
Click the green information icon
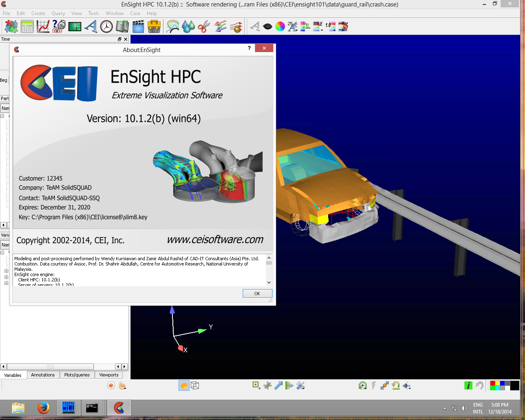coord(468,385)
